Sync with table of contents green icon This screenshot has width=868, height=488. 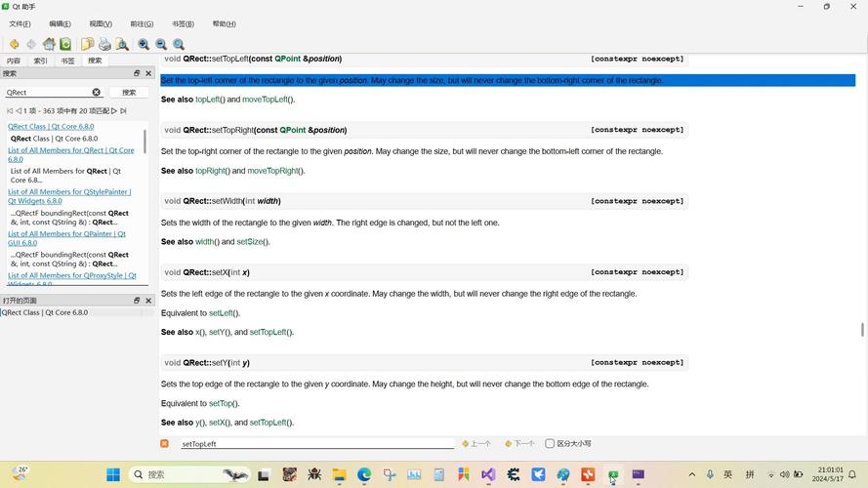65,44
